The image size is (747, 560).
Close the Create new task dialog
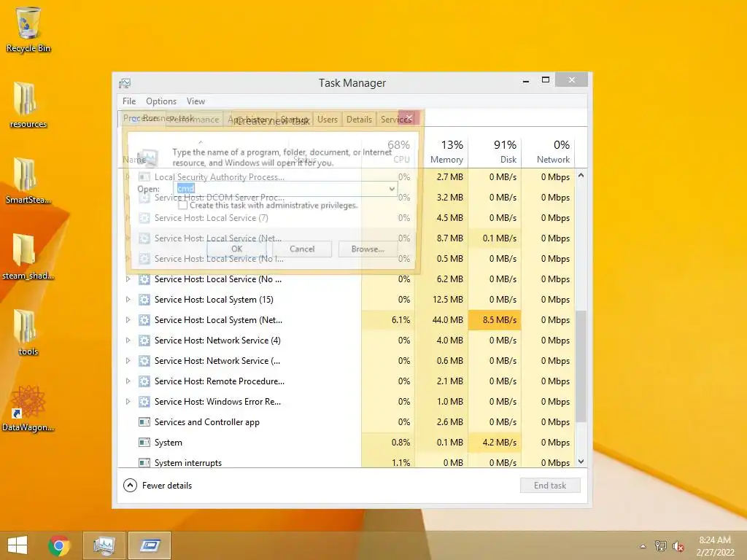(x=409, y=117)
